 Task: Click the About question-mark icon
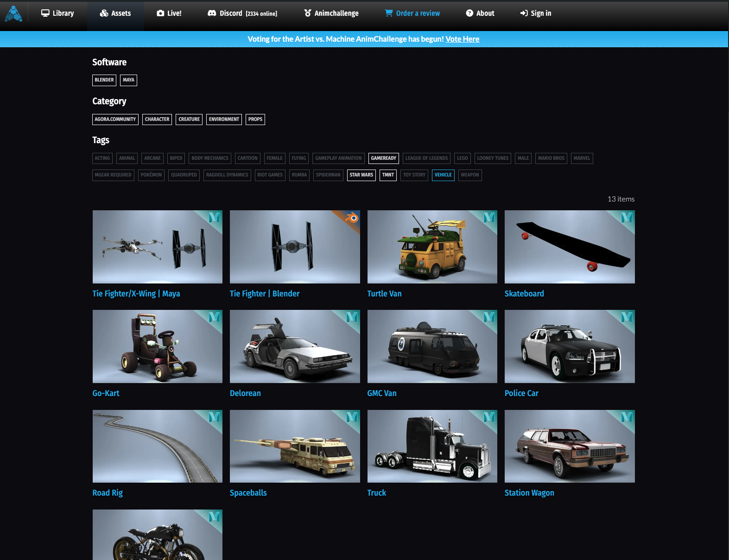pos(469,13)
